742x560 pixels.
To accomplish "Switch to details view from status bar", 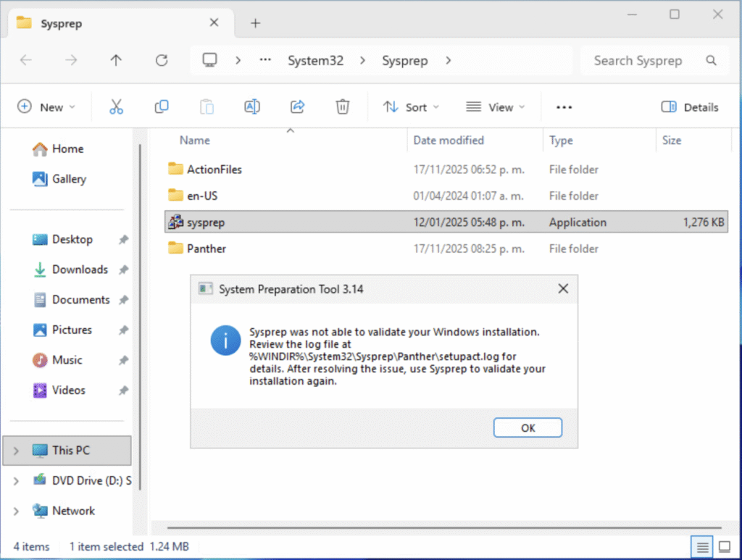I will coord(701,546).
